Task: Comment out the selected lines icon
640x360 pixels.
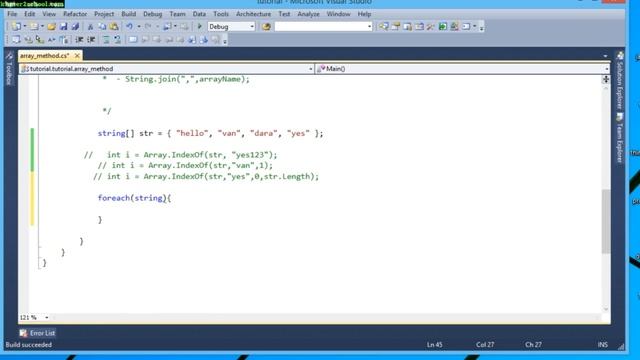Action: (x=106, y=40)
